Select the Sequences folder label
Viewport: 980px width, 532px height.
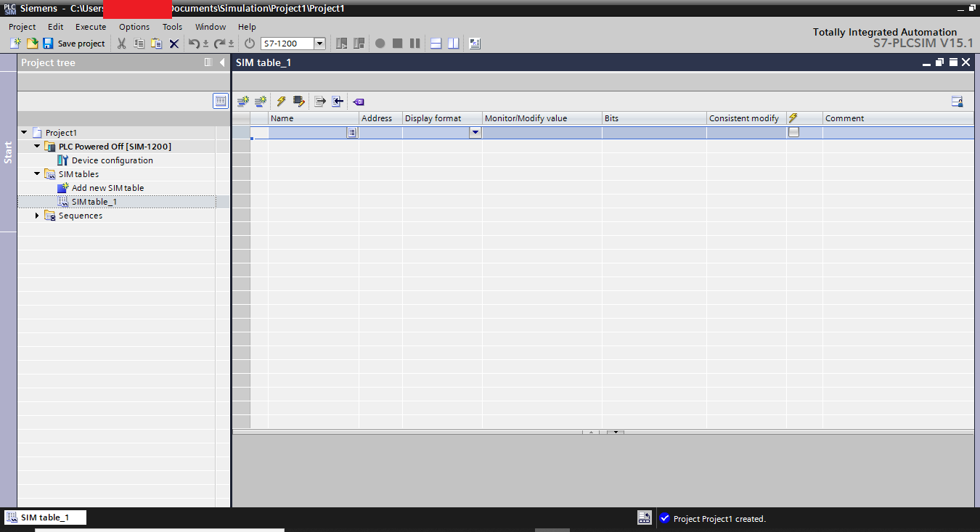(81, 216)
